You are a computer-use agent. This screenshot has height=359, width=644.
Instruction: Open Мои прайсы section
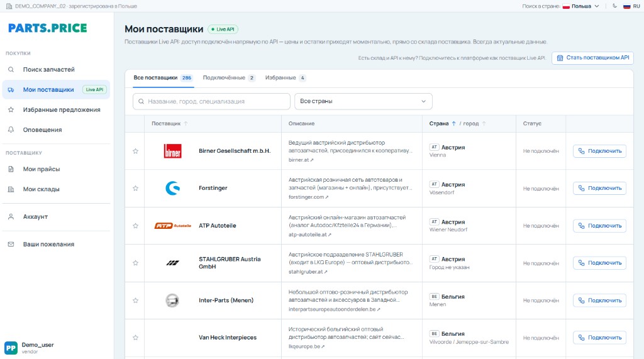pyautogui.click(x=56, y=169)
